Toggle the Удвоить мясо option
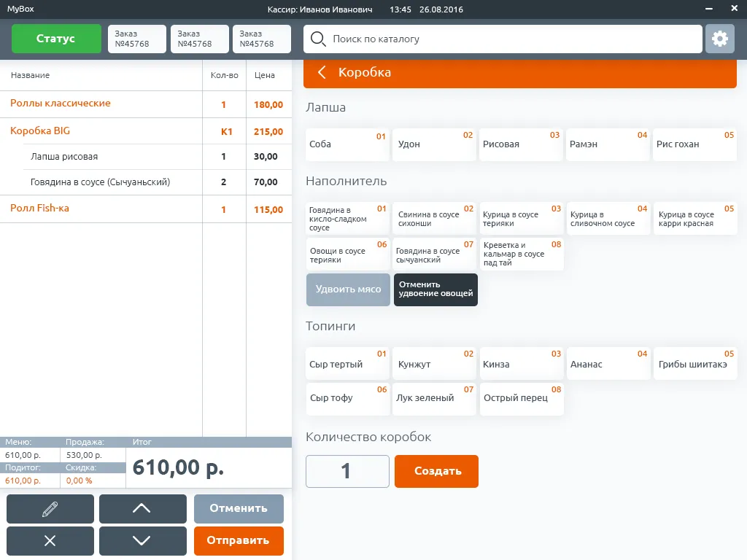This screenshot has width=747, height=560. 348,289
